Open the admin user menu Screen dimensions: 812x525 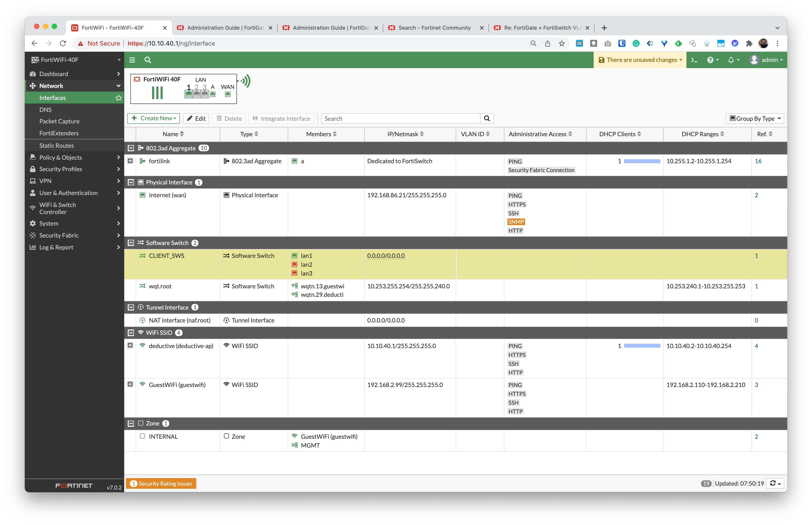point(766,60)
